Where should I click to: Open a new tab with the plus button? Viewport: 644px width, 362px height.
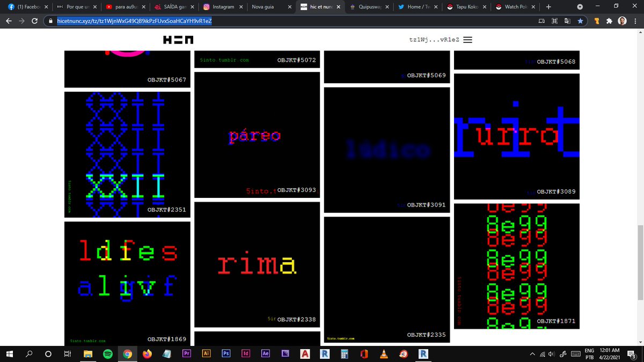(x=548, y=7)
